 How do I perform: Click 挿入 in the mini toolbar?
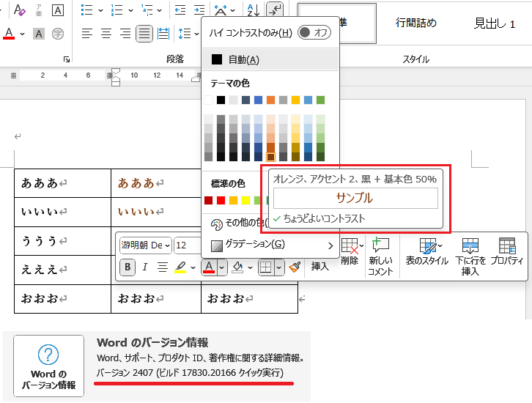[x=320, y=266]
